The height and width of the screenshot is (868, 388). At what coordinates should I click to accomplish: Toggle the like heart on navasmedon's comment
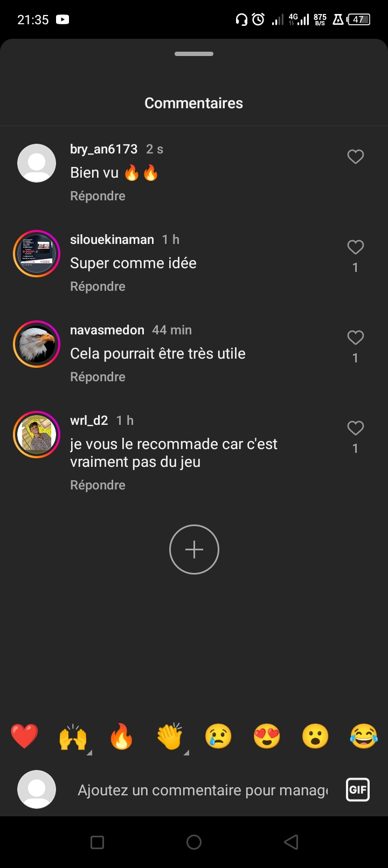(355, 338)
